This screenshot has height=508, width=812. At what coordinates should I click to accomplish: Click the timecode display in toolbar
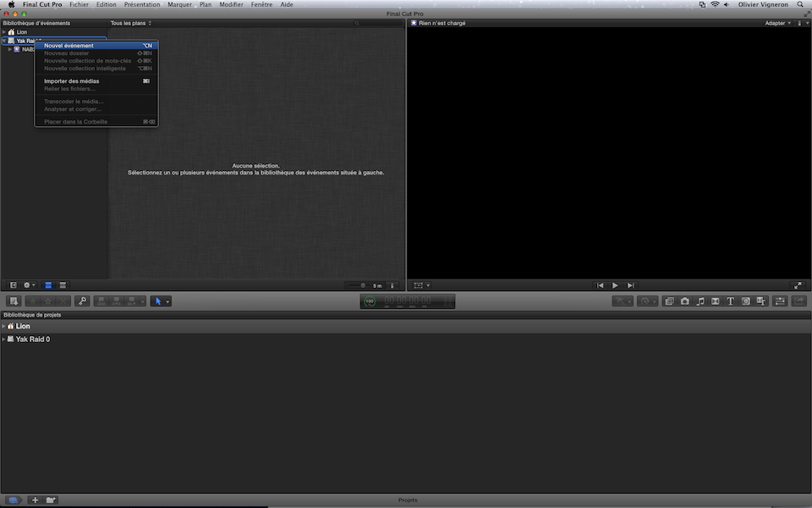[x=408, y=301]
